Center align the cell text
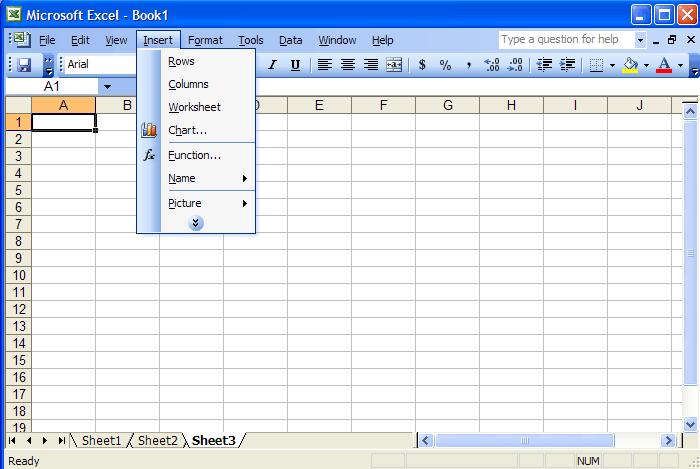The width and height of the screenshot is (700, 469). 348,65
